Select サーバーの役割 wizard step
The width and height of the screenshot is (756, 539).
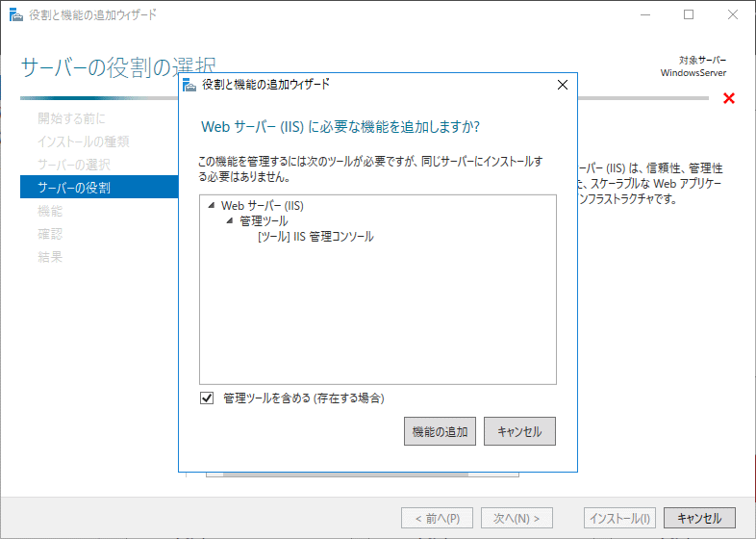[x=74, y=188]
